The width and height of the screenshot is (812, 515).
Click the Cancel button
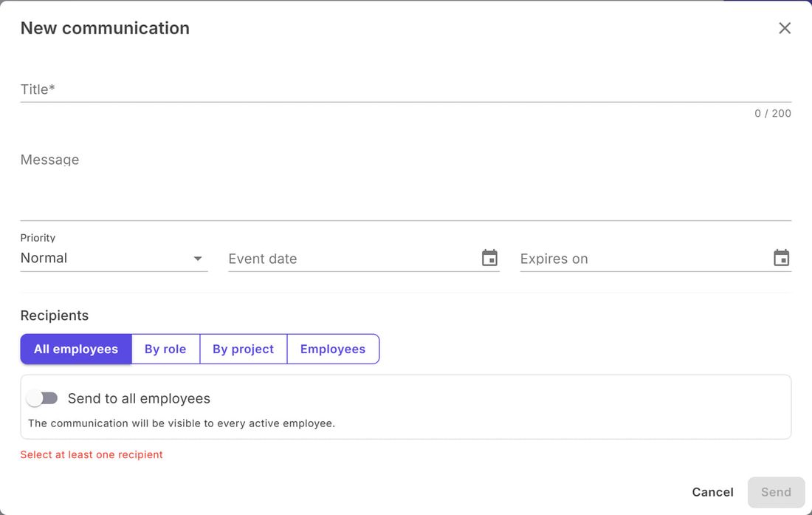coord(712,491)
